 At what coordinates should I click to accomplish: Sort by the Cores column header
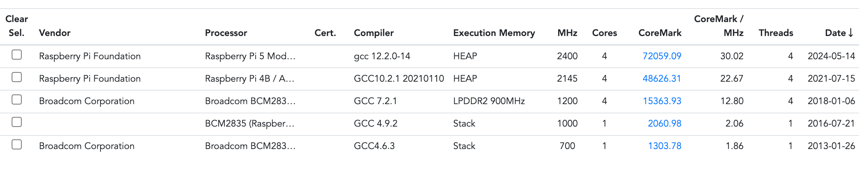[604, 33]
